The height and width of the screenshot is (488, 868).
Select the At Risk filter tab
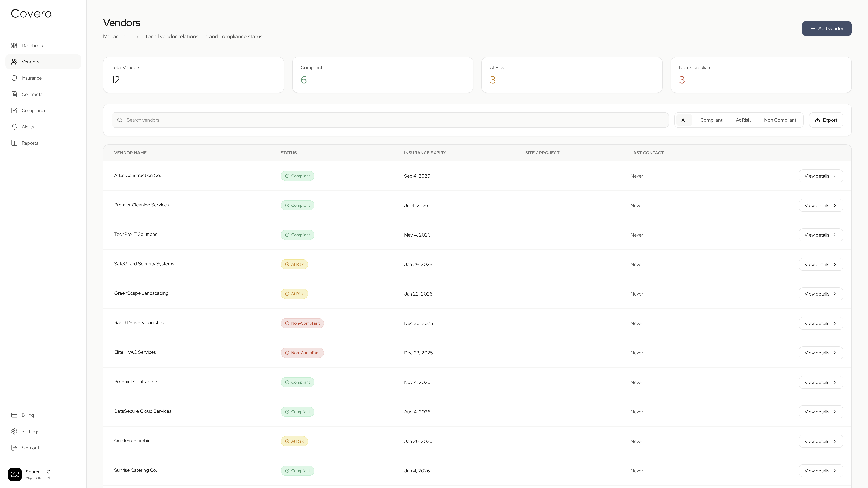(x=743, y=120)
